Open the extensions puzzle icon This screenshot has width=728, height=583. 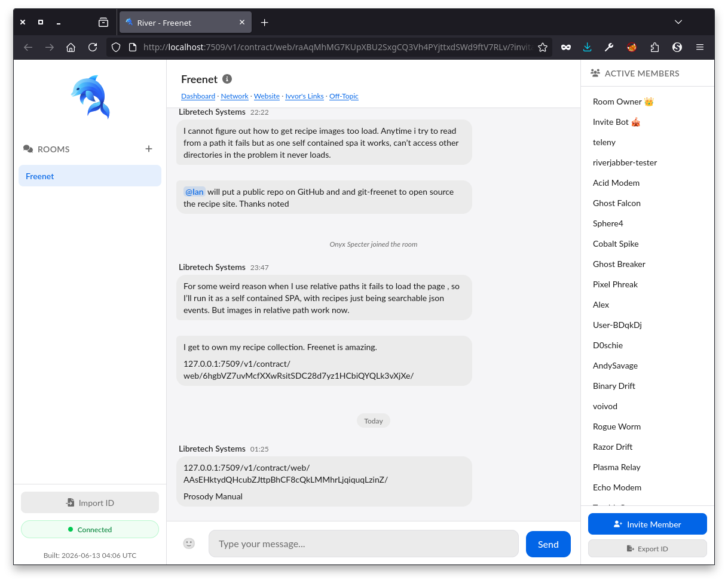[x=654, y=47]
